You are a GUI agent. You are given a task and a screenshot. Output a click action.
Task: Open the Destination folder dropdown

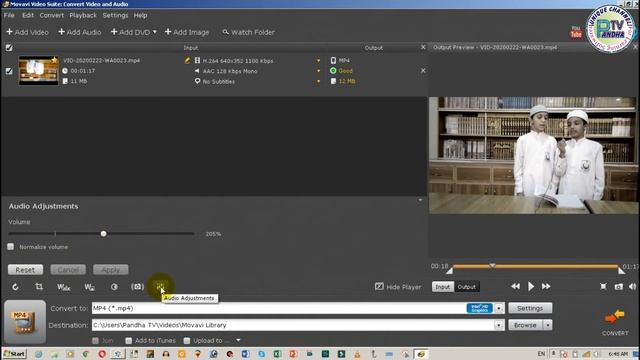pos(499,325)
